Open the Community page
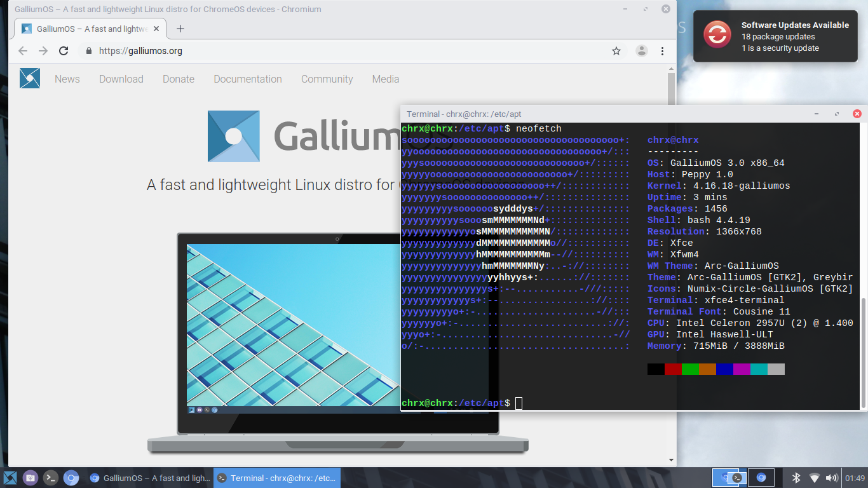 (327, 79)
